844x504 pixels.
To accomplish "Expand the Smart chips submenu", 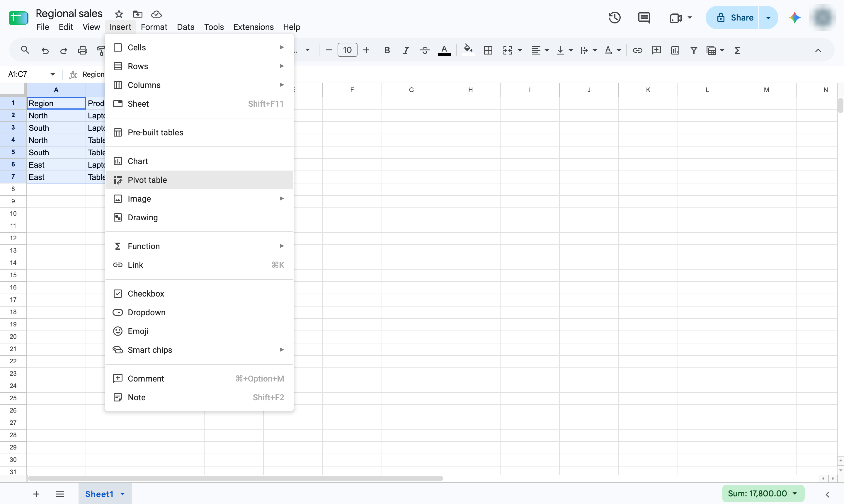I will point(199,350).
